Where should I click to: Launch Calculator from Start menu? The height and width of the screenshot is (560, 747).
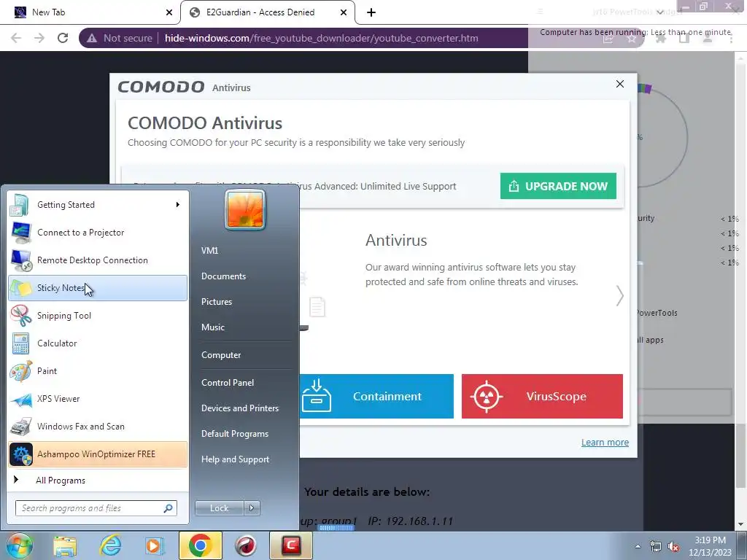98,343
